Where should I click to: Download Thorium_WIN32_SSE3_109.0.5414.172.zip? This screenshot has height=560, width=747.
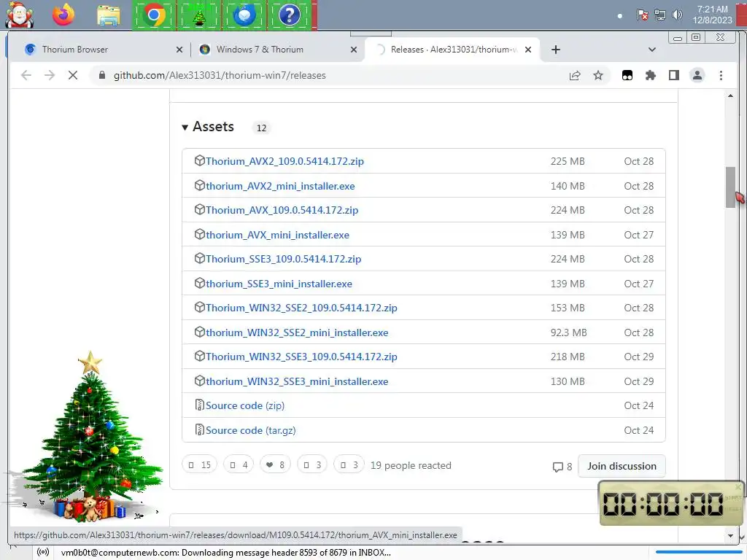301,357
